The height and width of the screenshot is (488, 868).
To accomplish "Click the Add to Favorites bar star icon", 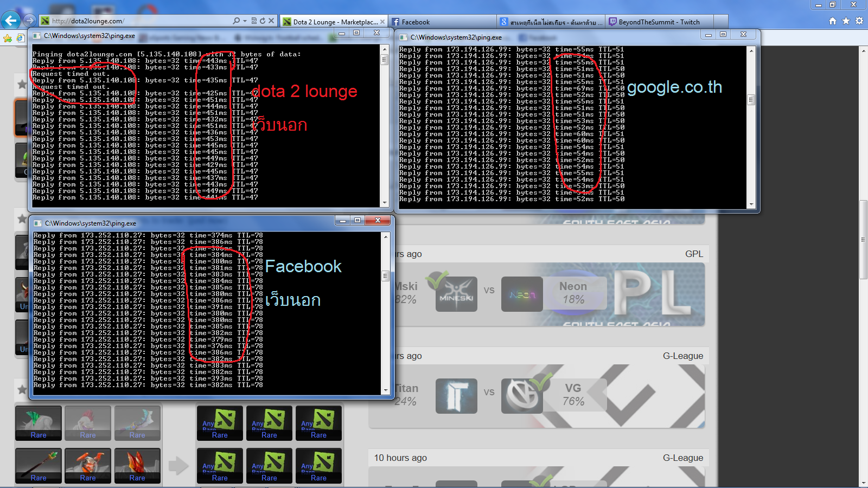I will pyautogui.click(x=8, y=38).
